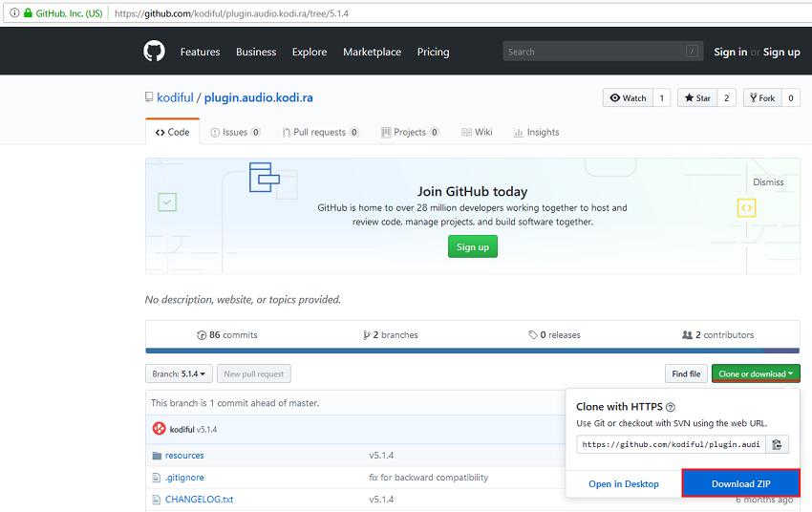This screenshot has width=812, height=512.
Task: Switch to the Issues tab
Action: [x=235, y=132]
